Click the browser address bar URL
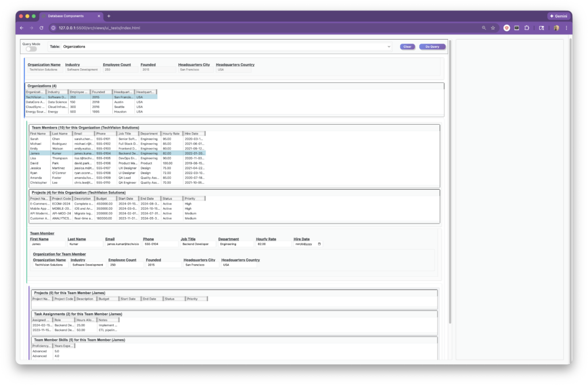The image size is (588, 385). coord(99,28)
